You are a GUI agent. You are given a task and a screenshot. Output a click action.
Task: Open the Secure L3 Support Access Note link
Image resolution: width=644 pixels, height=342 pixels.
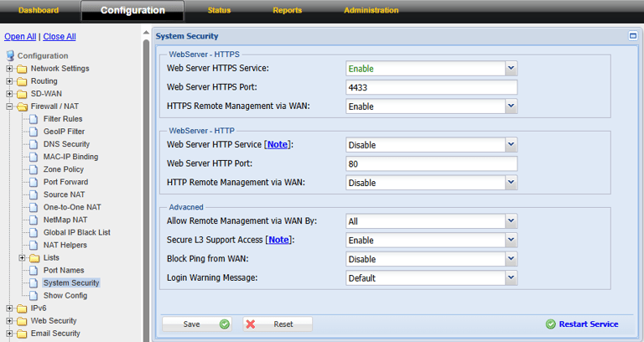click(278, 241)
